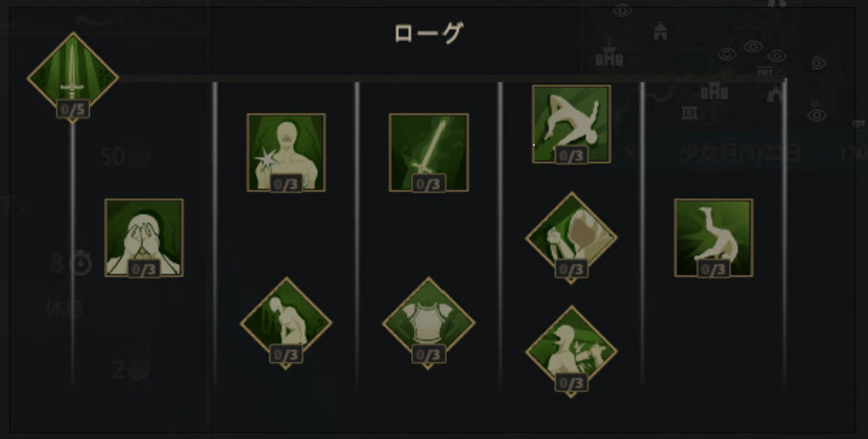
Task: Choose the dagger-throwing figure skill
Action: 572,351
